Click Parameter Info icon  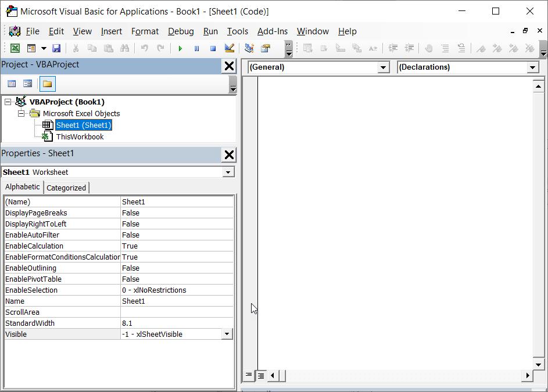pos(356,48)
